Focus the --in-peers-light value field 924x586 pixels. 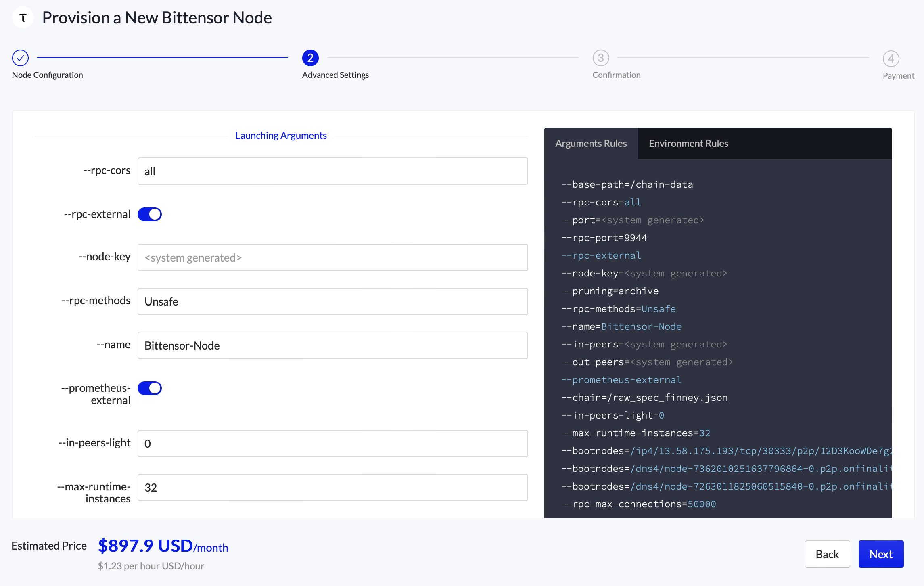tap(332, 444)
